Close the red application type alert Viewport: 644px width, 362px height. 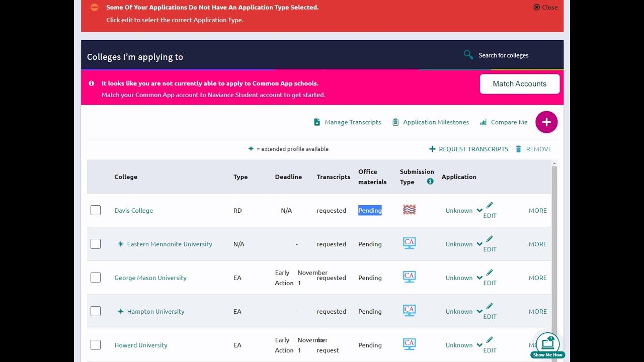[x=545, y=7]
